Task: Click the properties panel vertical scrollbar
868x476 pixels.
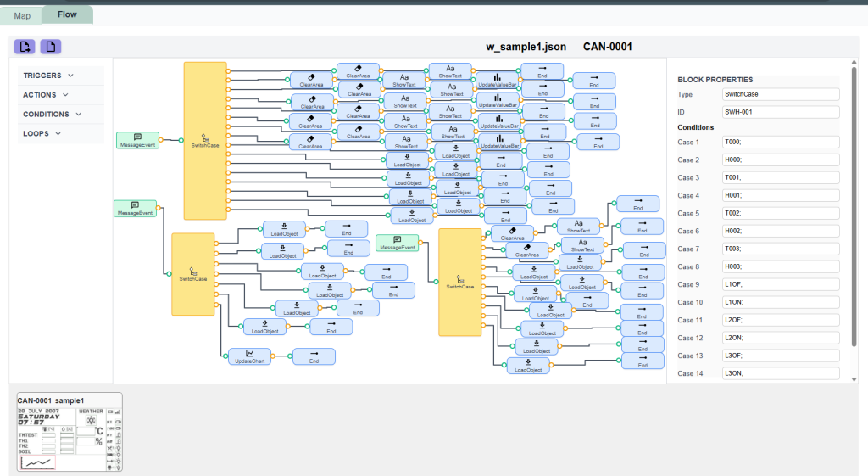Action: [x=854, y=204]
